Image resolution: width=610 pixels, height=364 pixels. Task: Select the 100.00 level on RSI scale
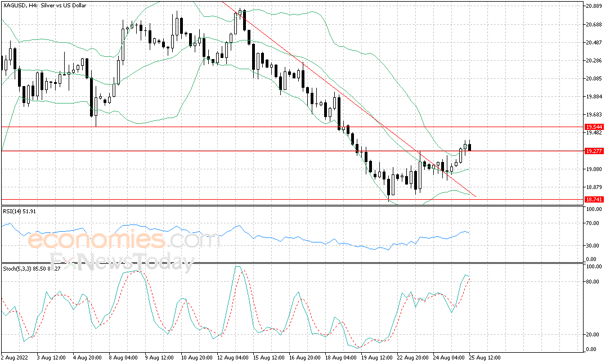(x=594, y=209)
